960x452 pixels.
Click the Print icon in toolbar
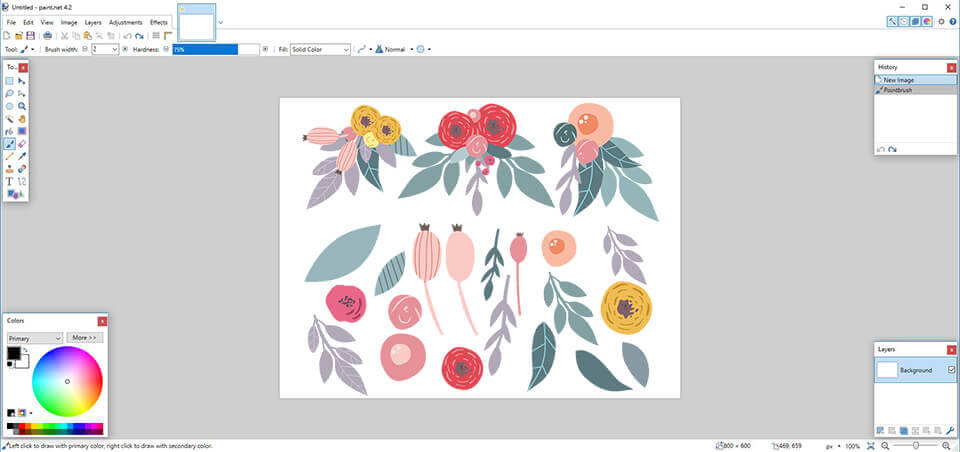click(47, 35)
